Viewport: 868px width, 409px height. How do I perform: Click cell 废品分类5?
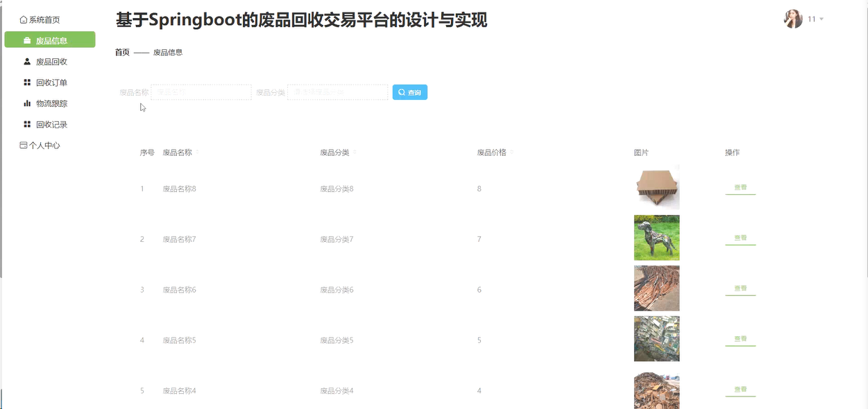tap(337, 340)
